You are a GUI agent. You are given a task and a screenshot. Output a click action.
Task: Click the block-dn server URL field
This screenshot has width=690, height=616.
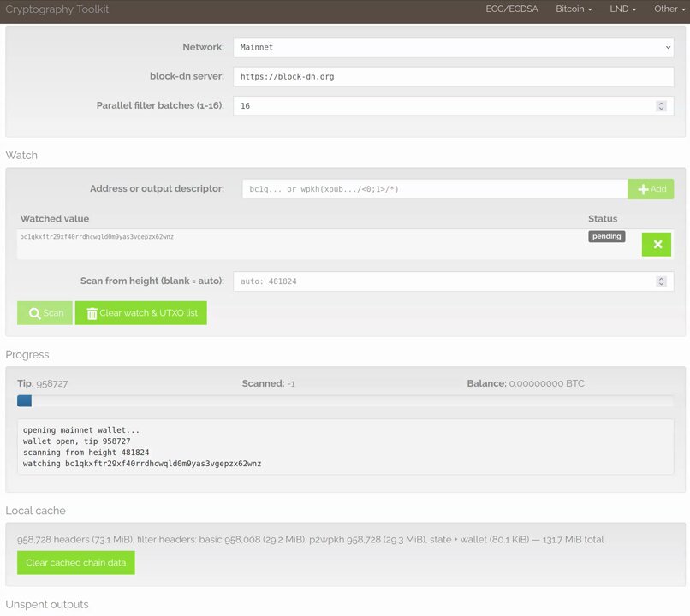coord(453,76)
